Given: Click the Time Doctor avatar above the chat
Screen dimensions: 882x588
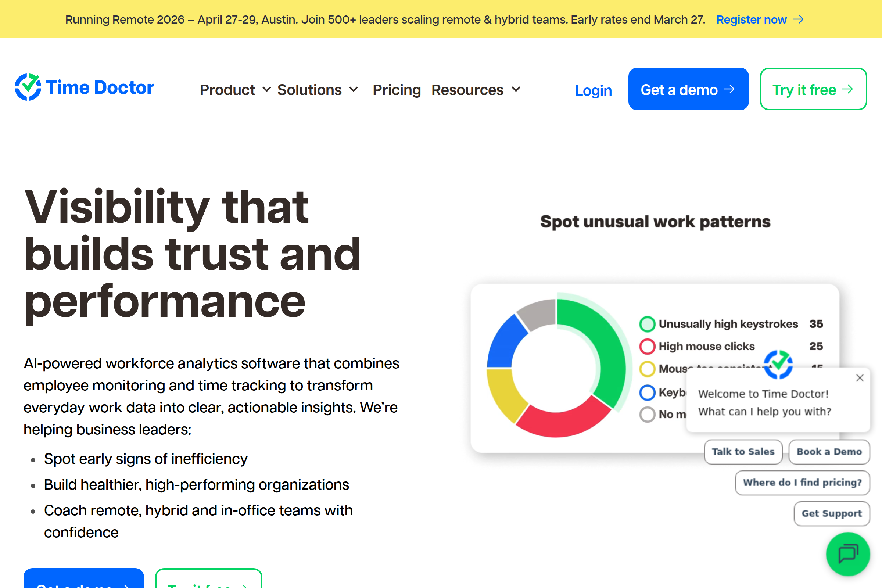Looking at the screenshot, I should 778,364.
